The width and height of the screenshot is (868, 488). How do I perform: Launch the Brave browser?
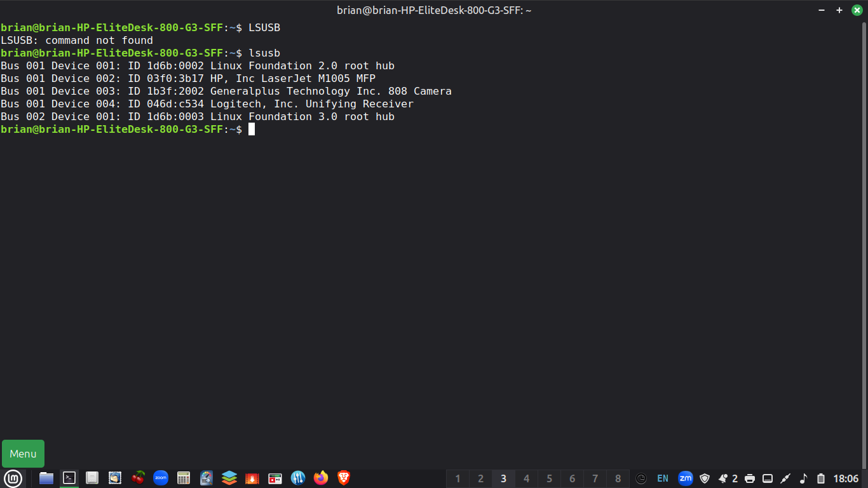(x=344, y=478)
